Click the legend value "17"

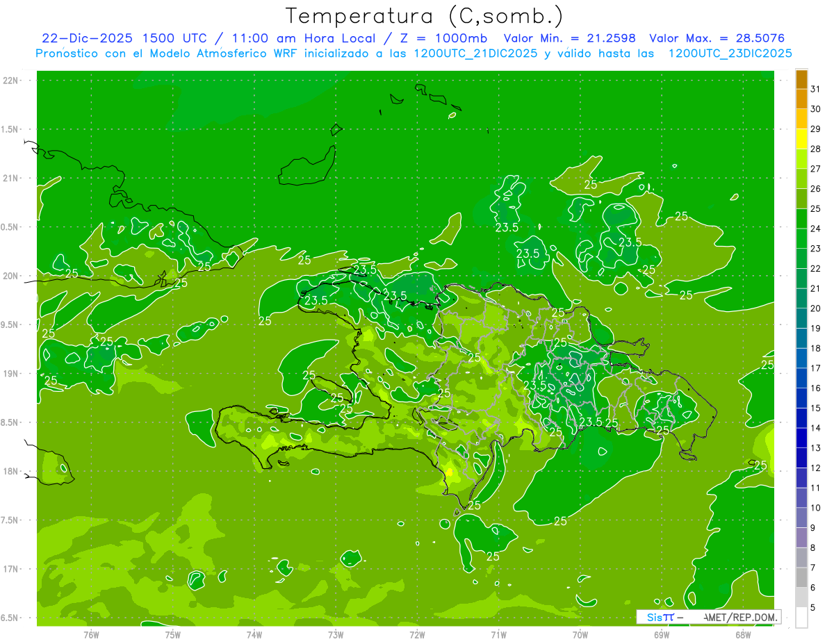[x=815, y=368]
